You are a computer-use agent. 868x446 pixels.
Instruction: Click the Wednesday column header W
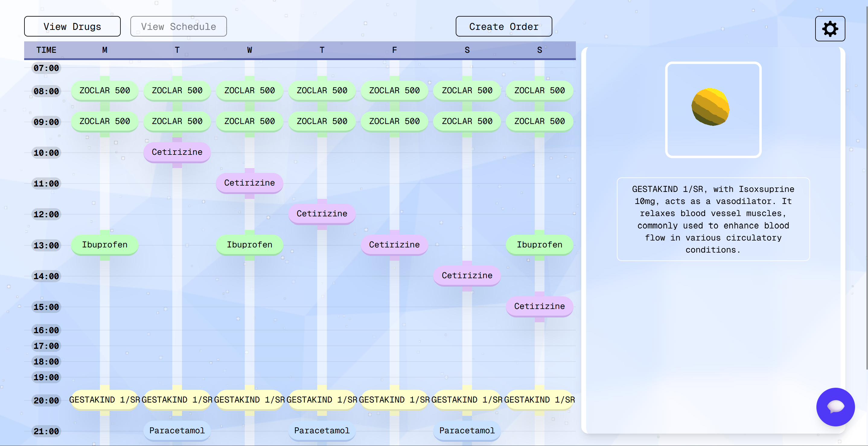[x=249, y=50]
